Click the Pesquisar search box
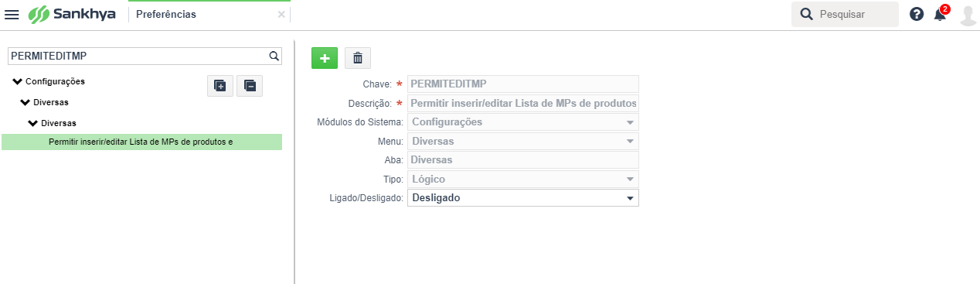Image resolution: width=980 pixels, height=284 pixels. pos(845,15)
